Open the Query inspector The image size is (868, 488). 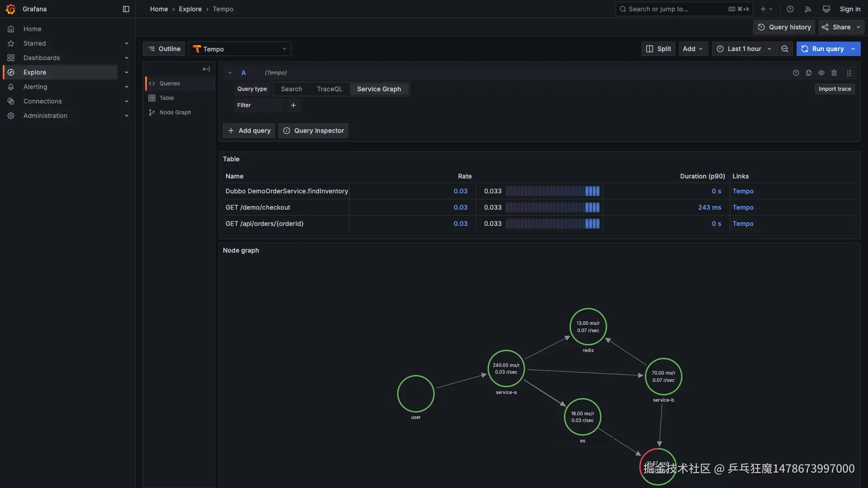[313, 131]
